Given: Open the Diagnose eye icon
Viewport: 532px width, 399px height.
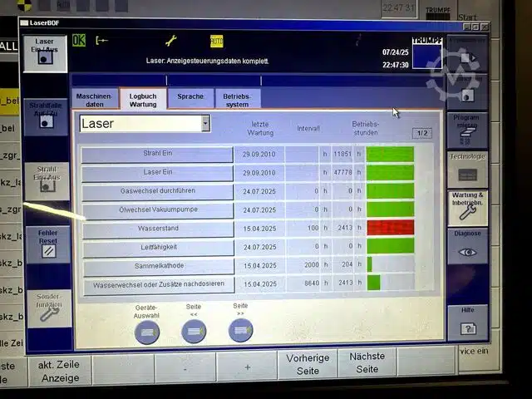Looking at the screenshot, I should coord(468,247).
